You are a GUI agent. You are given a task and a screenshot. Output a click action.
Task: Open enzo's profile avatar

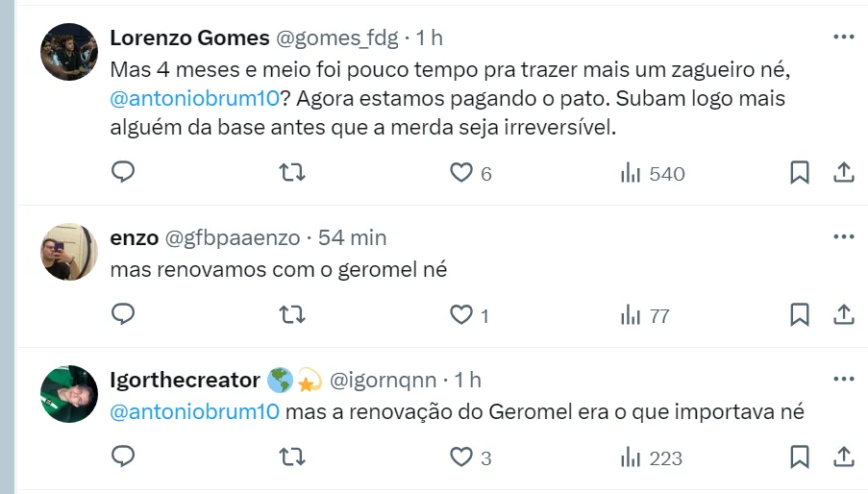pos(69,251)
